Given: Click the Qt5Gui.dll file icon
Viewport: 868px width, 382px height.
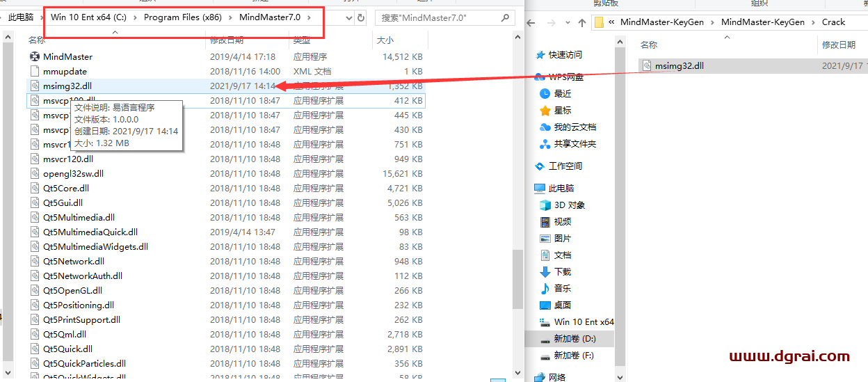Looking at the screenshot, I should (x=34, y=202).
